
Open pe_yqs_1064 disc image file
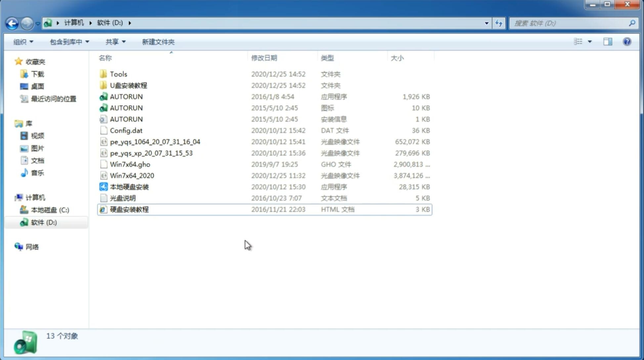(155, 142)
